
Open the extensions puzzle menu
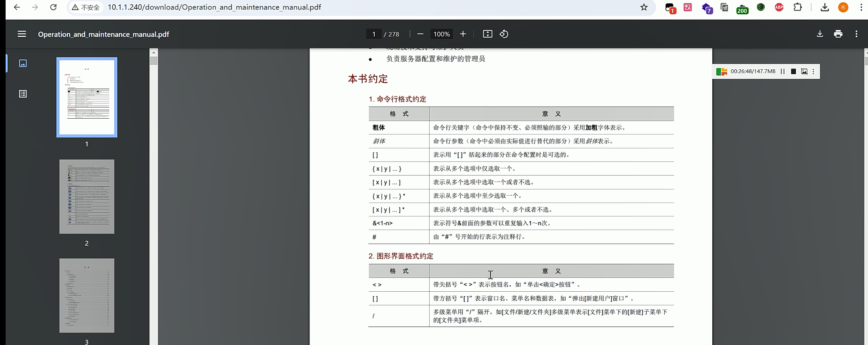(x=798, y=7)
